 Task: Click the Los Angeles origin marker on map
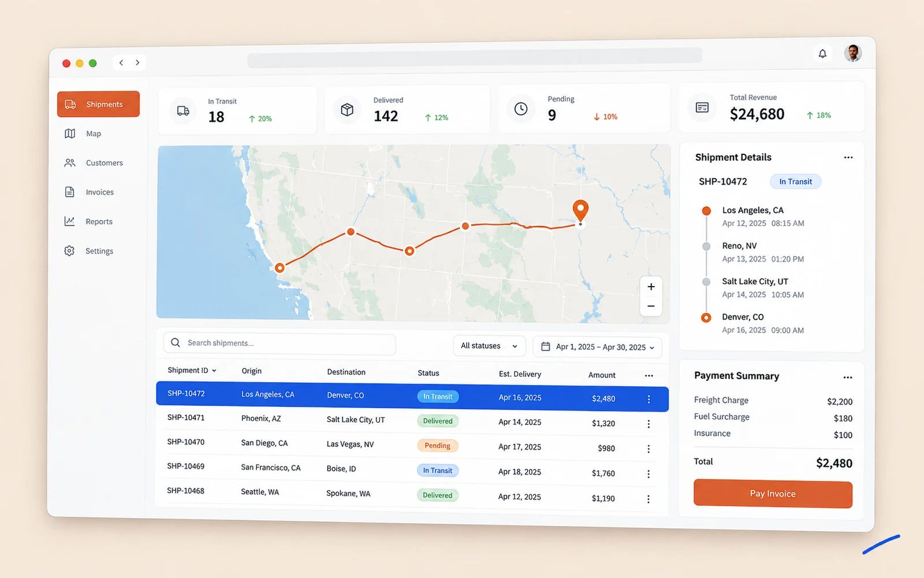pos(280,268)
